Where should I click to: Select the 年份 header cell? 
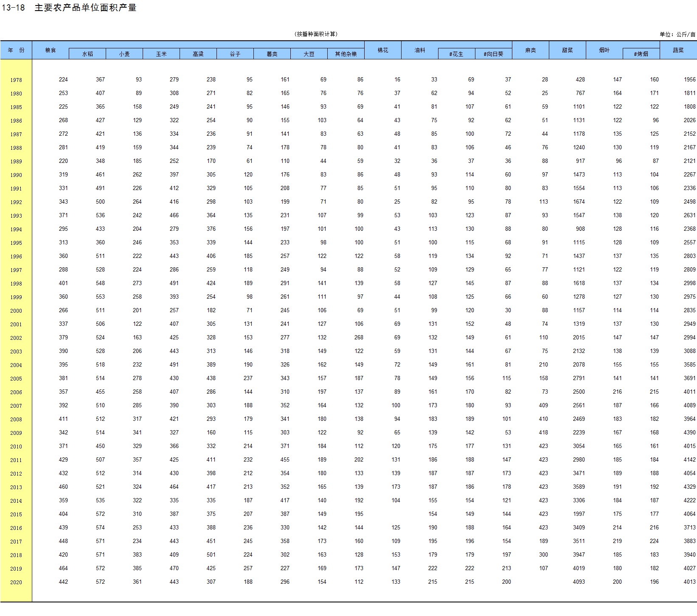tap(16, 50)
